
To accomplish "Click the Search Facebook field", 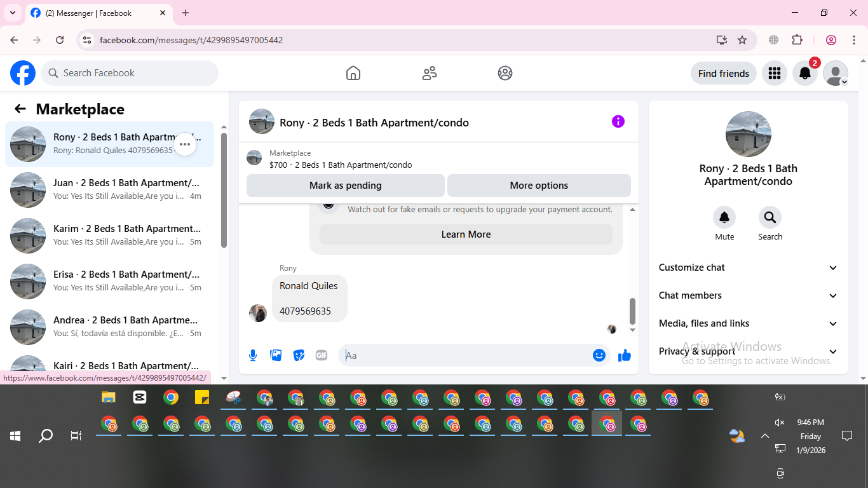I will pyautogui.click(x=130, y=73).
